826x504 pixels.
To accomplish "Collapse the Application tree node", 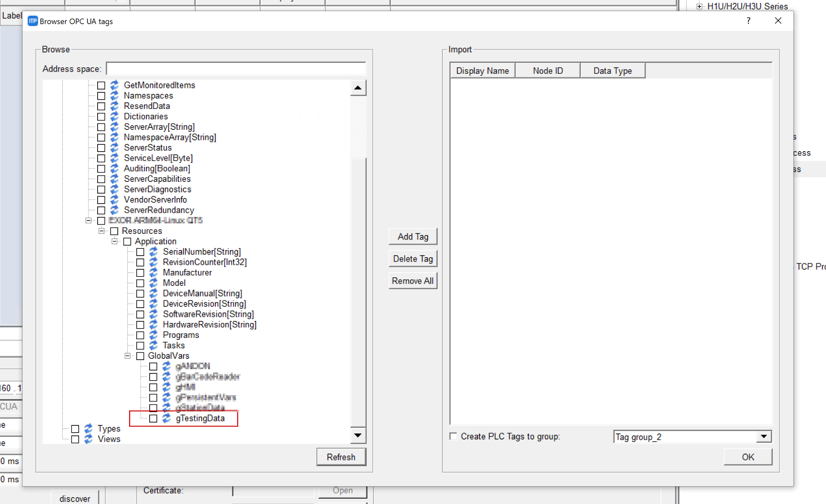I will click(x=115, y=242).
